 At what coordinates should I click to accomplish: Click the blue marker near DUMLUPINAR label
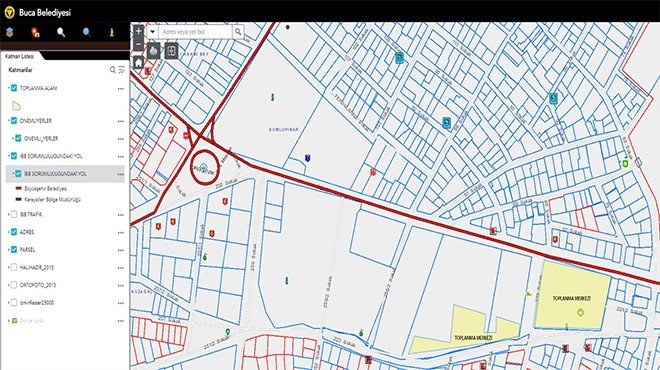(308, 158)
